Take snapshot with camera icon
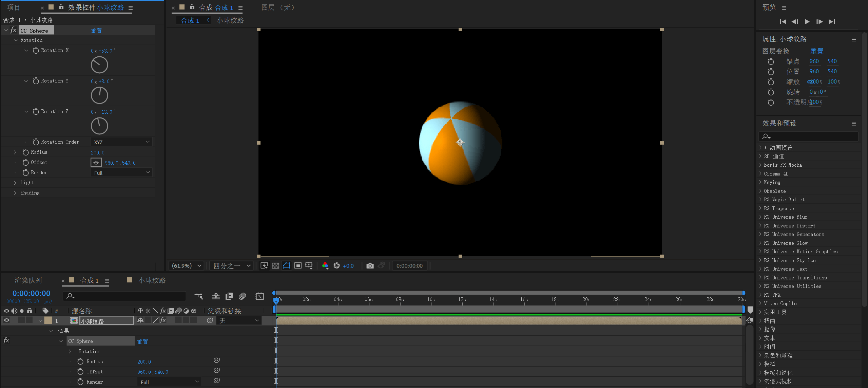868x388 pixels. pyautogui.click(x=370, y=265)
